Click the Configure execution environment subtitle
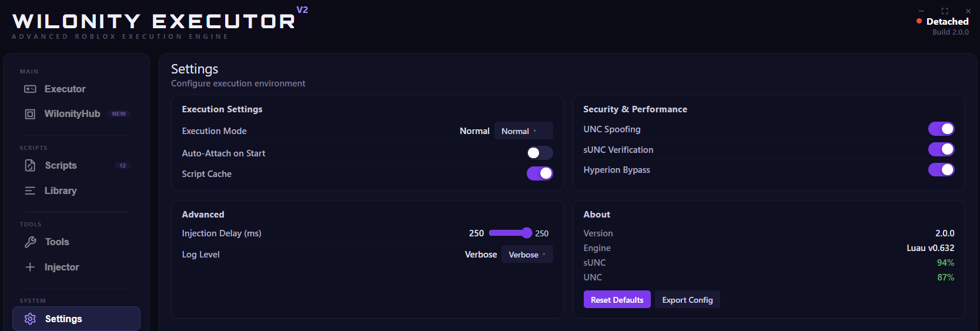Screen dimensions: 980x331 [238, 83]
